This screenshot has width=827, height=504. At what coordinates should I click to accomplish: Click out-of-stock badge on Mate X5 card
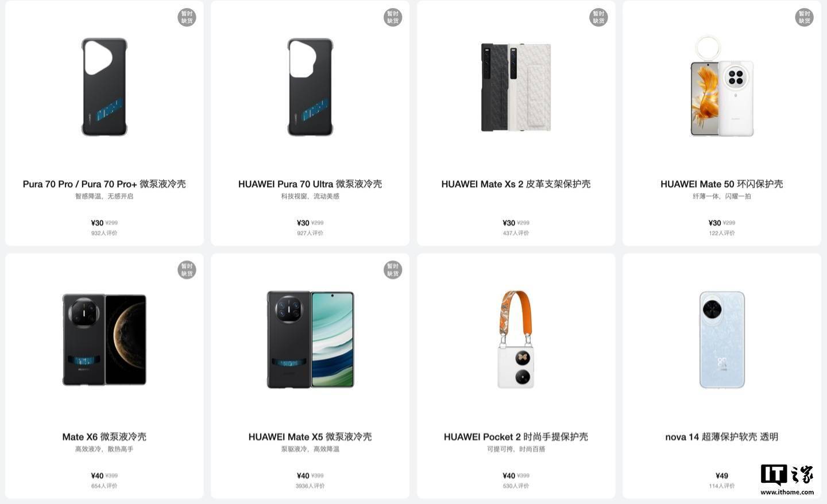[x=393, y=270]
